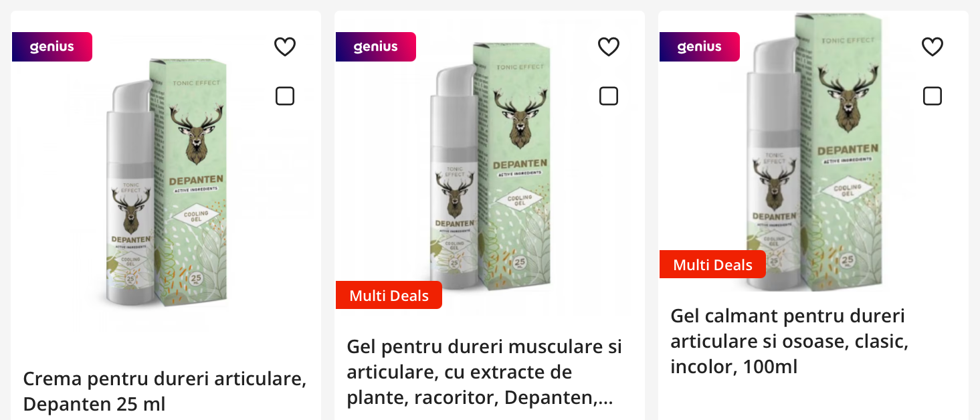Viewport: 980px width, 420px height.
Task: Click product photo of Gel calmant 100ml
Action: (813, 150)
